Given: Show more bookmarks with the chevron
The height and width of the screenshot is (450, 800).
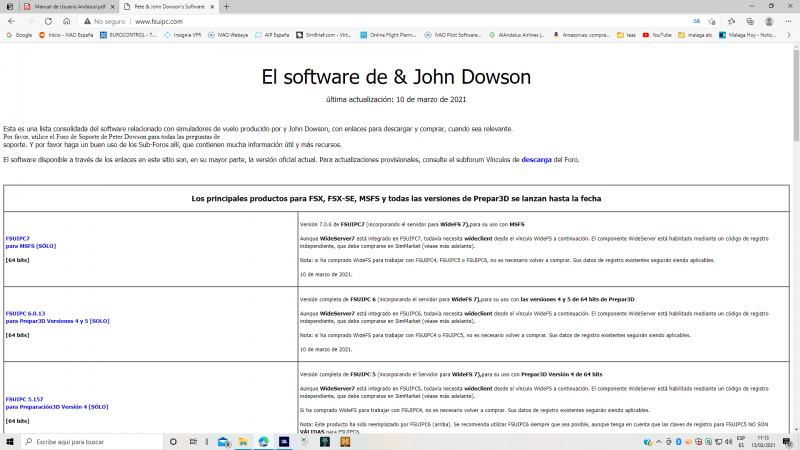Looking at the screenshot, I should pyautogui.click(x=789, y=35).
